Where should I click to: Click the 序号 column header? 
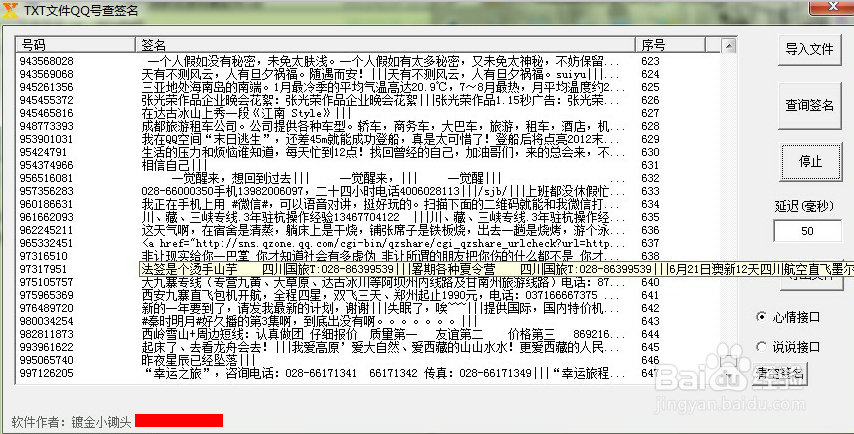pos(670,45)
